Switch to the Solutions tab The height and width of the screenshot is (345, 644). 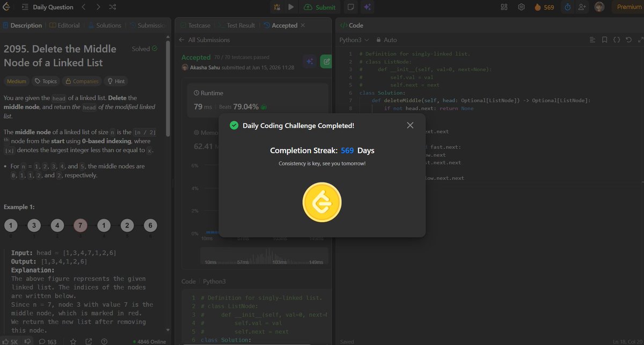105,25
